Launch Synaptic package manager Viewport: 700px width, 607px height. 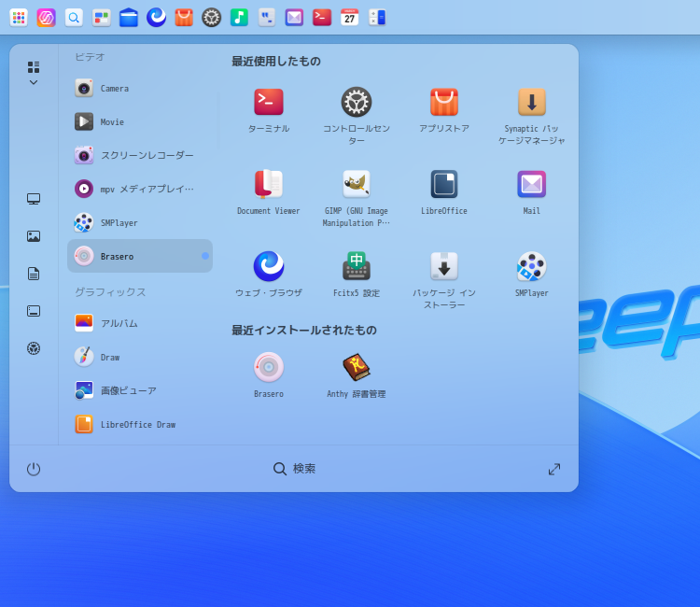point(532,103)
